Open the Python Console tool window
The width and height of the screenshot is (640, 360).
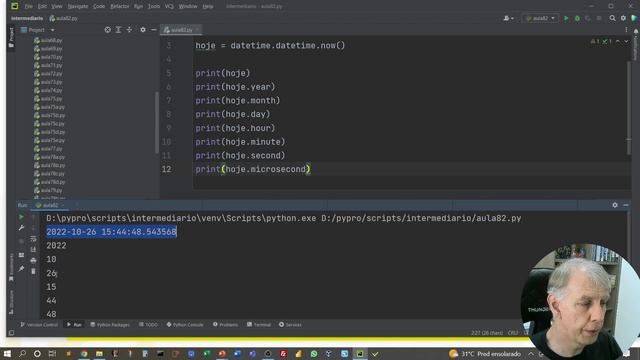(184, 325)
